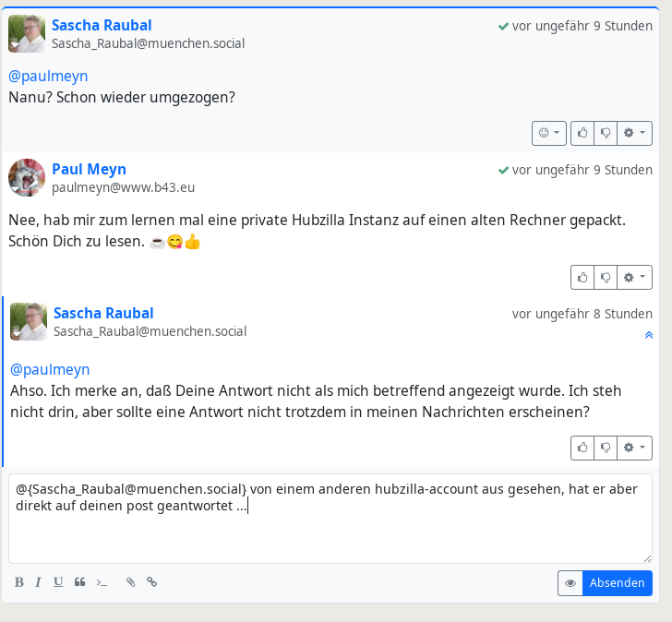
Task: Apply underline formatting in the comment editor
Action: [x=58, y=582]
